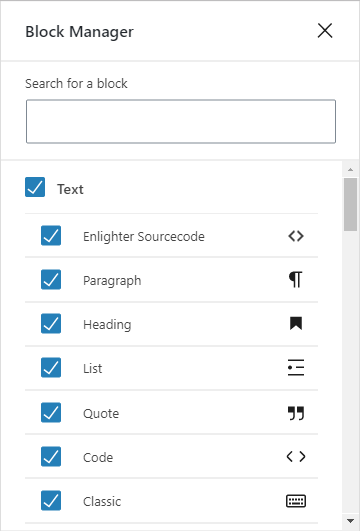Disable the Enlighter Sourcecode block checkbox
Screen dimensions: 360x531
[x=51, y=235]
